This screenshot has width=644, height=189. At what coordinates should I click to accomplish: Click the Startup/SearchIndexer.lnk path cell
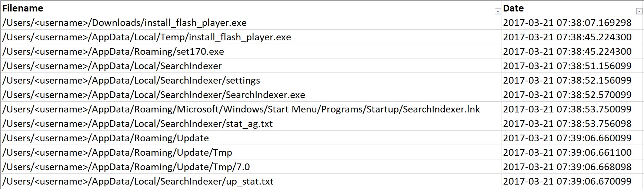241,109
